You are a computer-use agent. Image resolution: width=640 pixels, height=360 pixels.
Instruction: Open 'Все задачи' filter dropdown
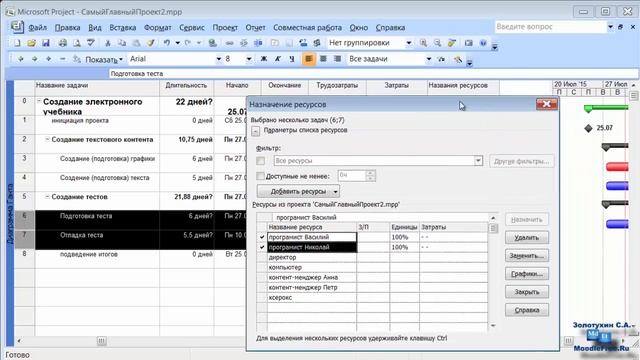coord(429,59)
